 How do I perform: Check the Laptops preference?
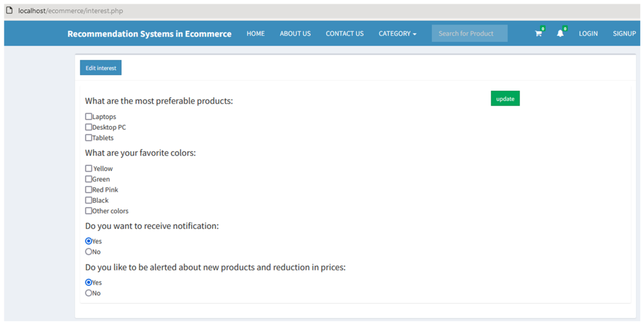coord(89,116)
